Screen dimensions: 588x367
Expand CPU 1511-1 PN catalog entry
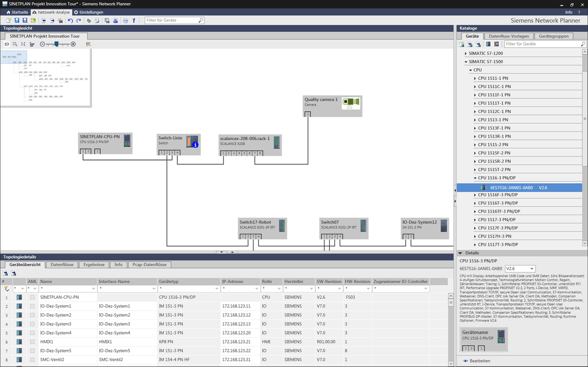pos(475,78)
